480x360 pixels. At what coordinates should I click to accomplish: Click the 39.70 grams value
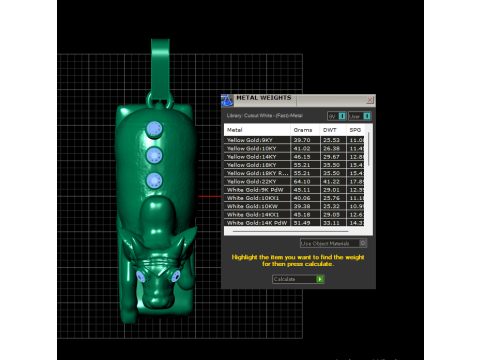302,140
